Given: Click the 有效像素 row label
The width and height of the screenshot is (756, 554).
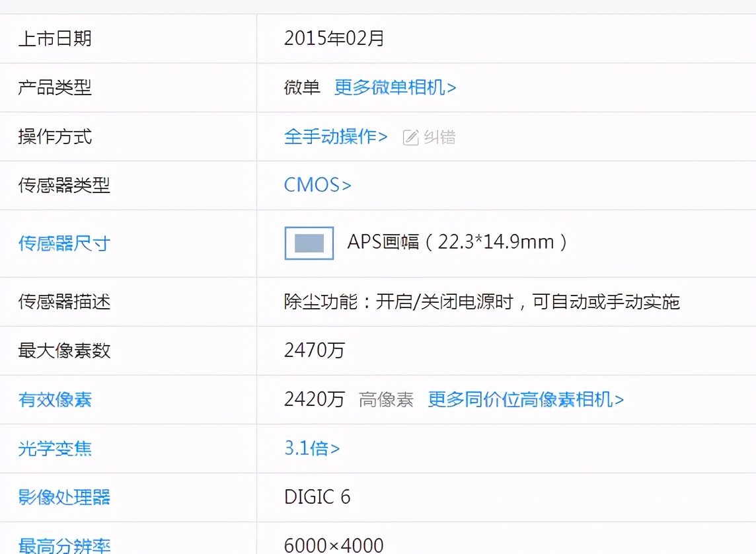Looking at the screenshot, I should point(54,400).
